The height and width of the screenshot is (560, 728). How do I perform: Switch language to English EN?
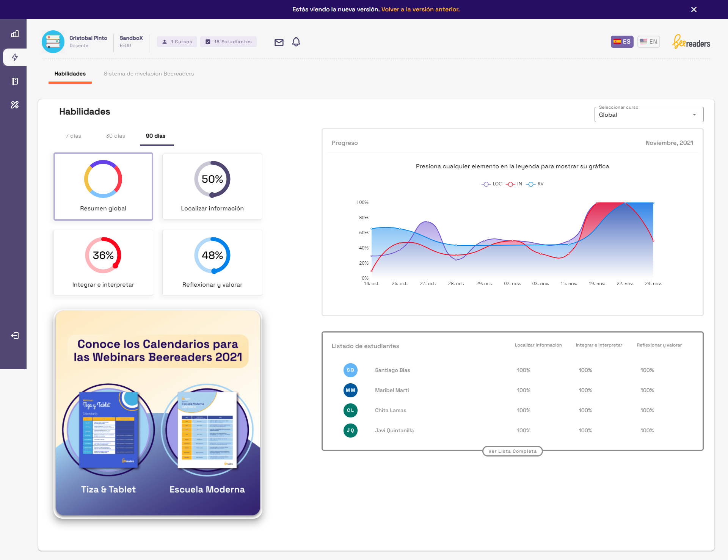click(x=648, y=42)
